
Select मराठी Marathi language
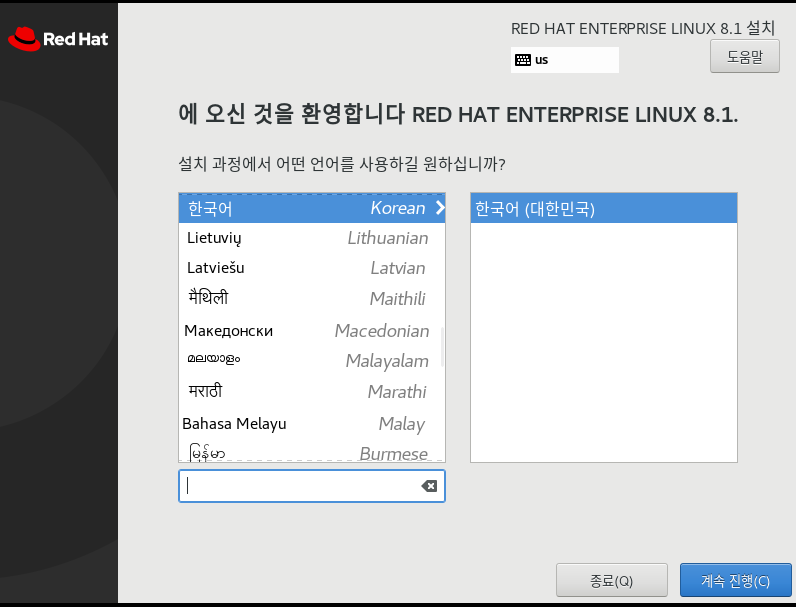point(312,392)
